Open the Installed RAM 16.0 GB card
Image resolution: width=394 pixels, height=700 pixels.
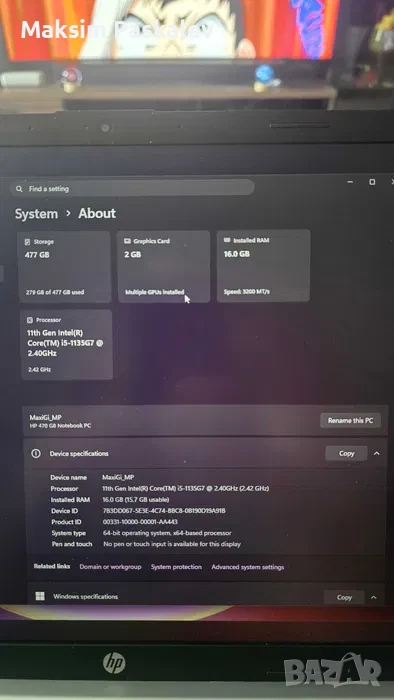263,266
